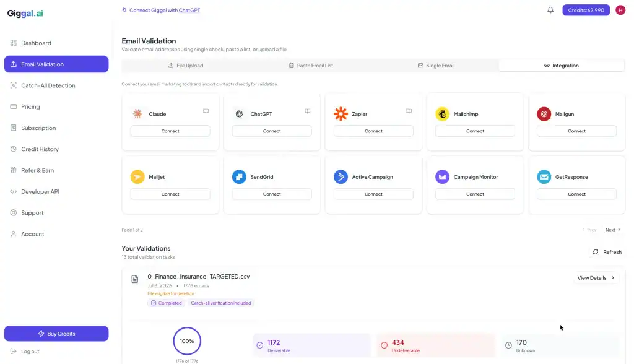Click the Mailgun logo icon
Screen dimensions: 634x364
click(544, 114)
